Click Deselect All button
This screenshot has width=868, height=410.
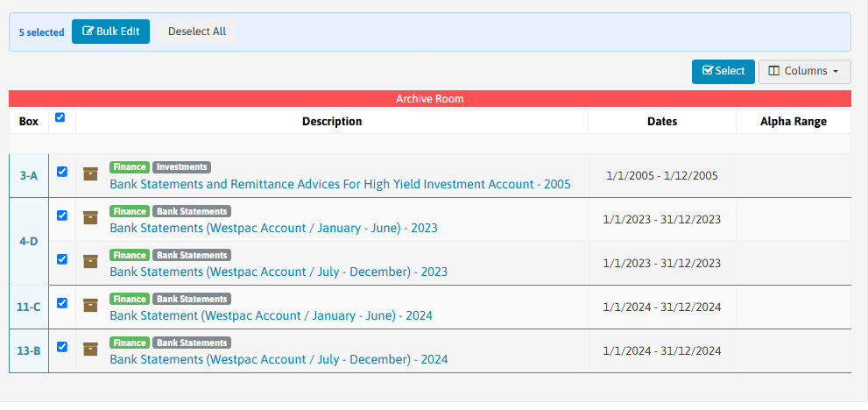(197, 32)
